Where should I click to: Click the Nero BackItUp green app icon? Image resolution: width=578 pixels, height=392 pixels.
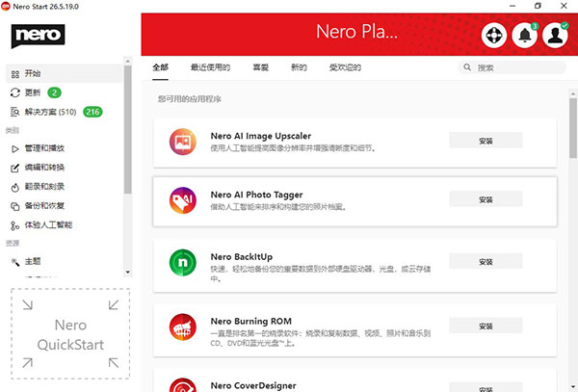183,262
